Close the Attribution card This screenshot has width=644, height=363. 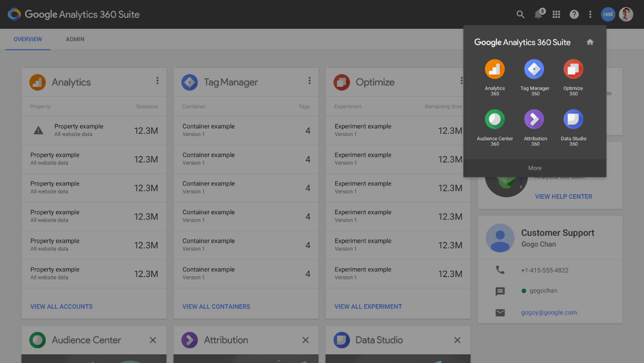[305, 340]
